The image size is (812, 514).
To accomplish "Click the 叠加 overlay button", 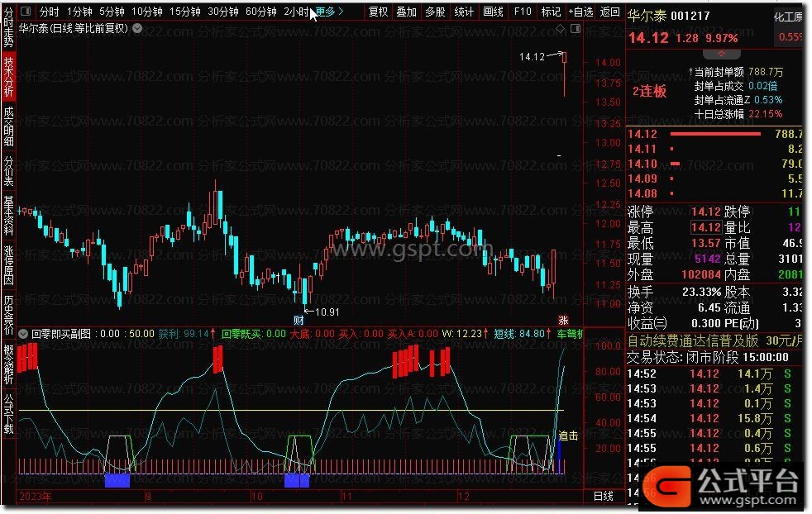I will click(407, 12).
